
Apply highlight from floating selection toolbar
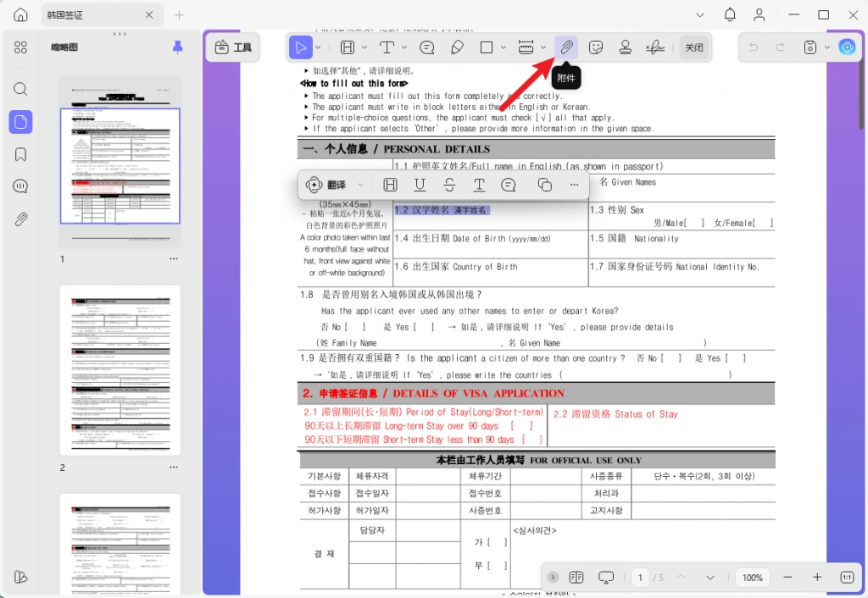pyautogui.click(x=390, y=185)
